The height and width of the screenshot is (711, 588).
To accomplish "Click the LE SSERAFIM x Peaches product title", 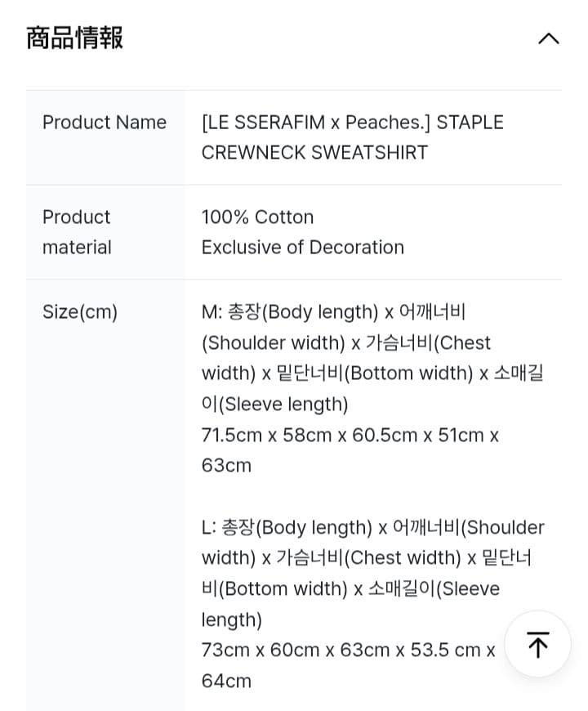I will (352, 123).
